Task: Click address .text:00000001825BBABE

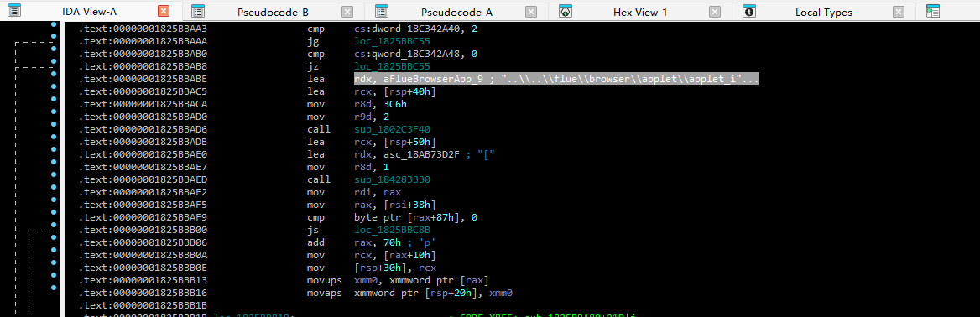Action: [143, 80]
